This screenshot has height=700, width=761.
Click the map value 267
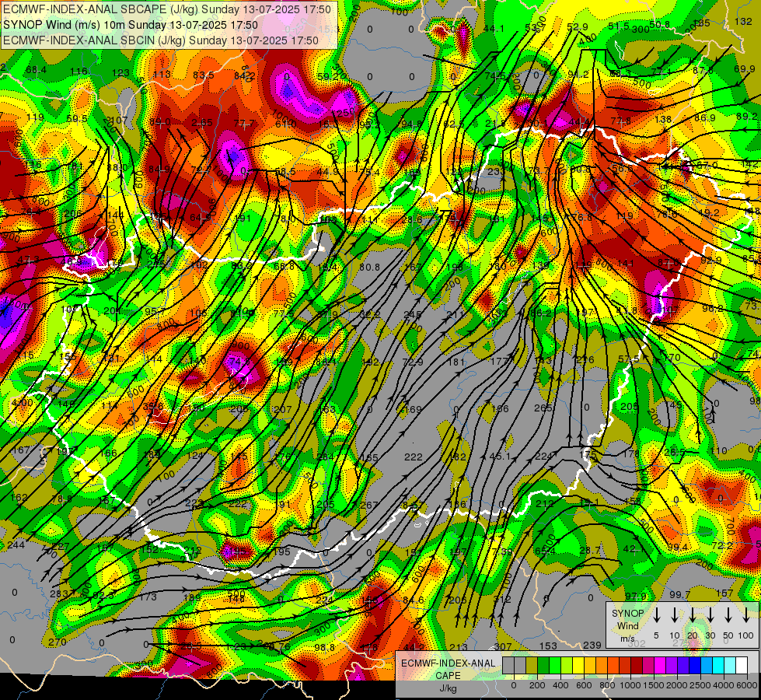point(368,506)
